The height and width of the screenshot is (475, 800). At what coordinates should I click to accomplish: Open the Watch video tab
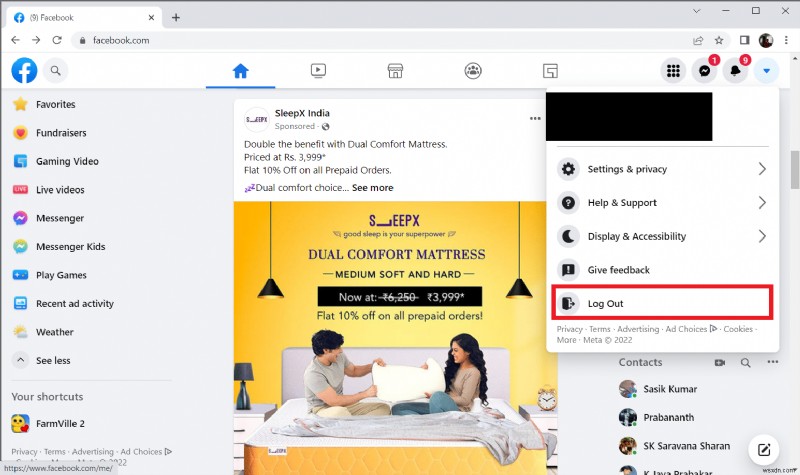pyautogui.click(x=318, y=71)
